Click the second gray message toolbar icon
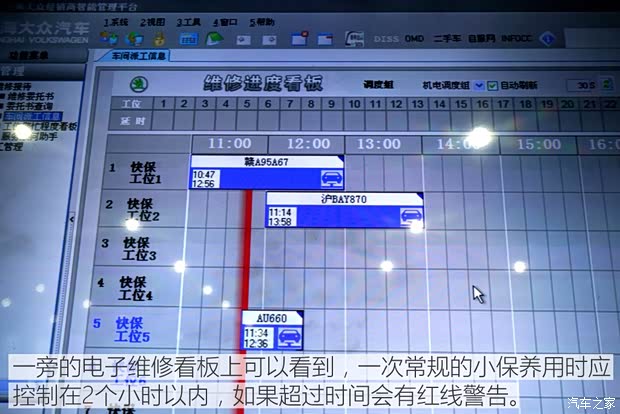Screen dimensions: 620x414 tap(269, 40)
